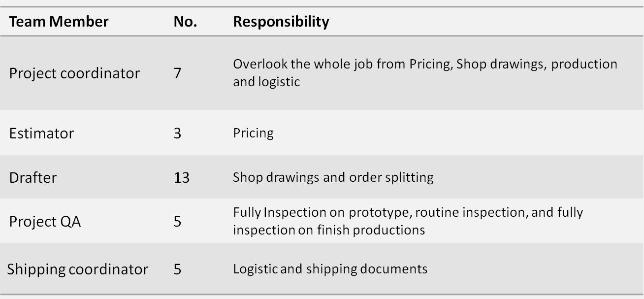Click 'Logistic and shipping documents' text
Image resolution: width=644 pixels, height=299 pixels.
[x=330, y=269]
